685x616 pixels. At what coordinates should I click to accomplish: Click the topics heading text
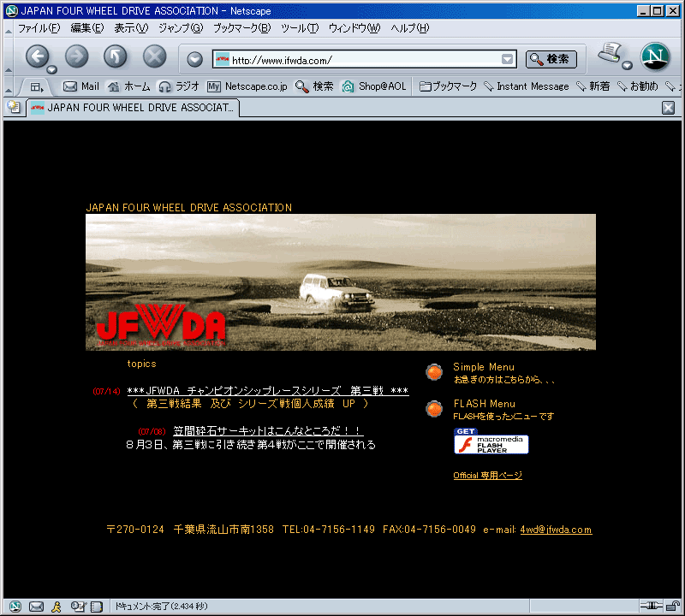coord(141,364)
